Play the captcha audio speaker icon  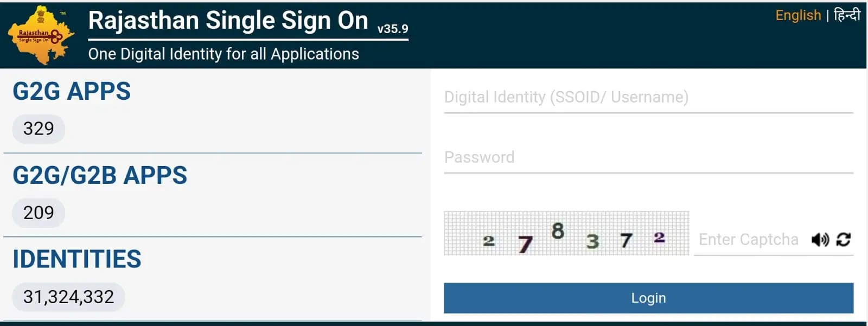coord(820,239)
